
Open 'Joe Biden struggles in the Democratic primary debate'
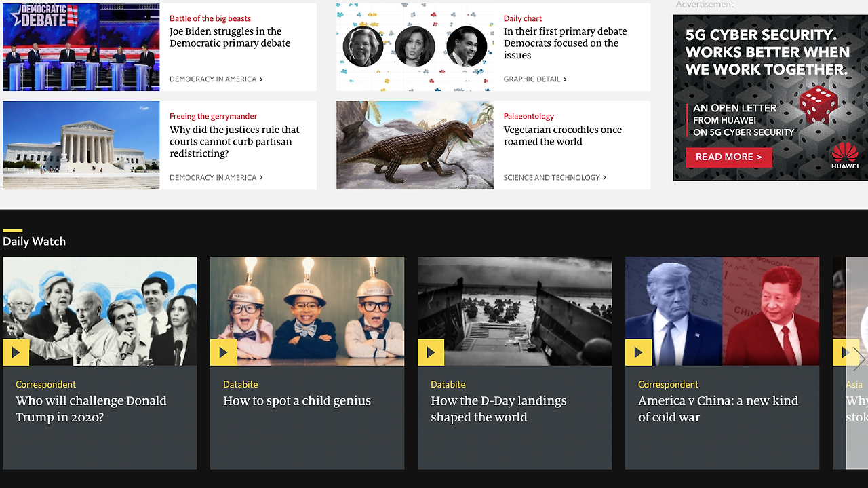click(x=230, y=37)
